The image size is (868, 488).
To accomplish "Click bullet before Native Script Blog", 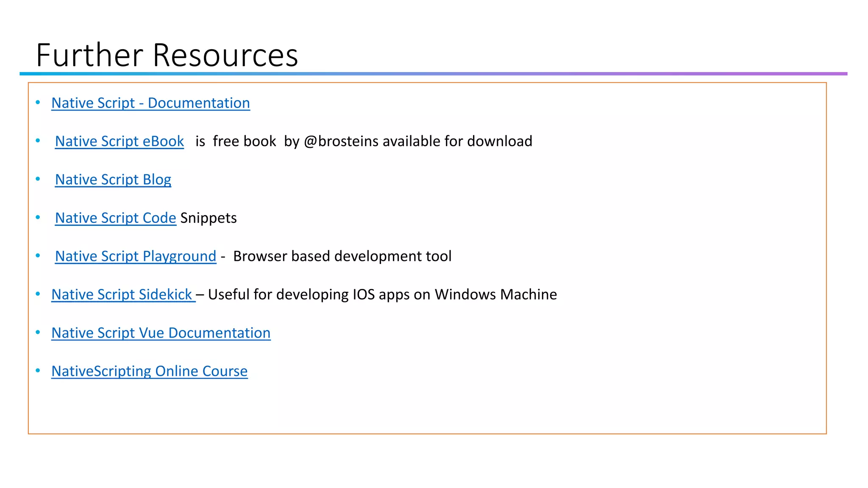I will (38, 179).
